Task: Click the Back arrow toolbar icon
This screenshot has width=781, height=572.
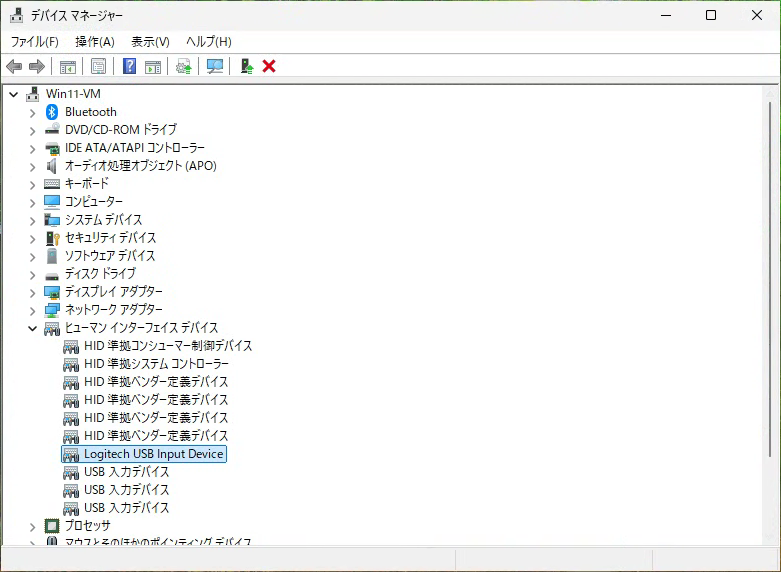Action: pos(14,66)
